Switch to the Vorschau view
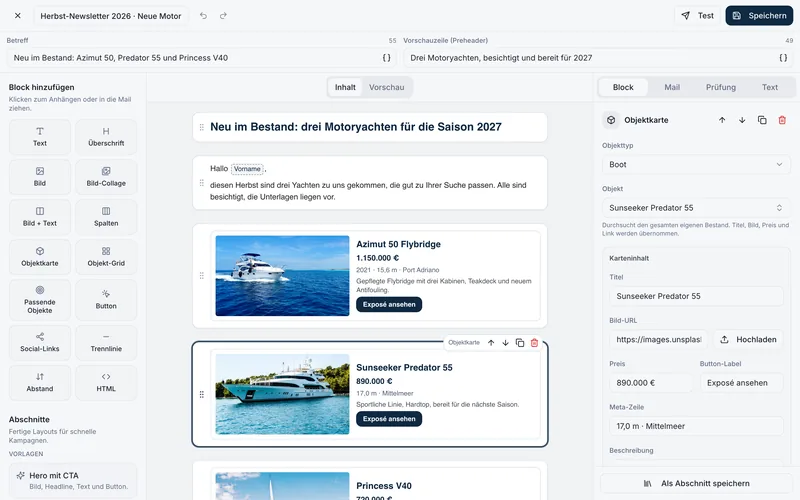This screenshot has height=500, width=800. pos(386,87)
